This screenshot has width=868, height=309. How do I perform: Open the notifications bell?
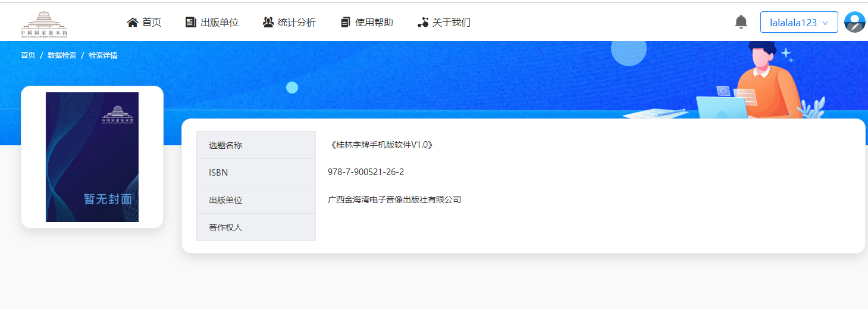click(x=741, y=22)
